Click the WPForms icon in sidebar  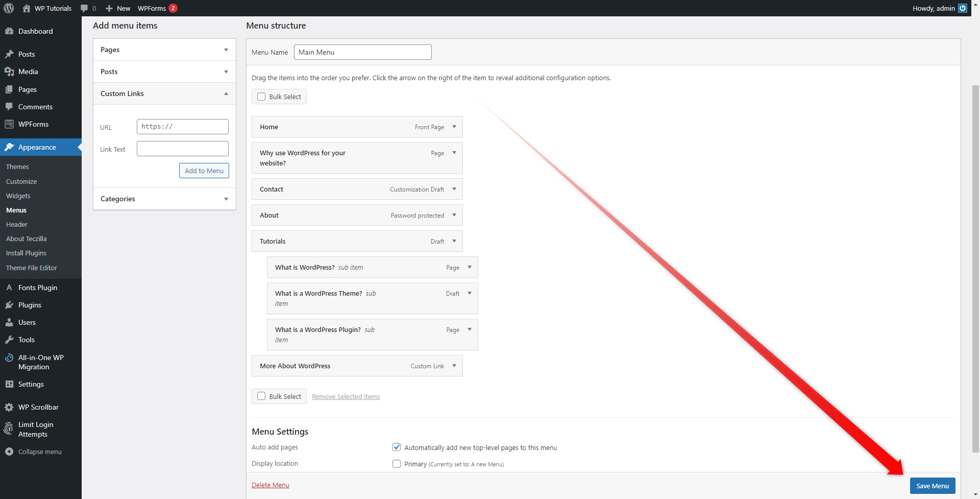[x=9, y=124]
